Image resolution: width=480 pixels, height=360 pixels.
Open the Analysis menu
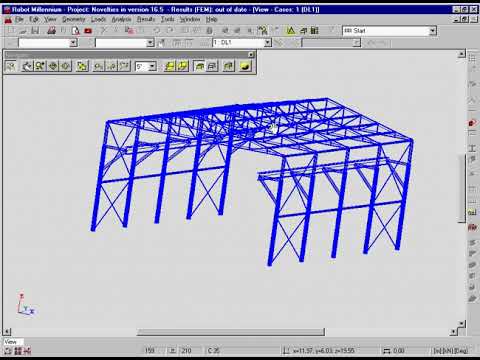click(x=121, y=19)
